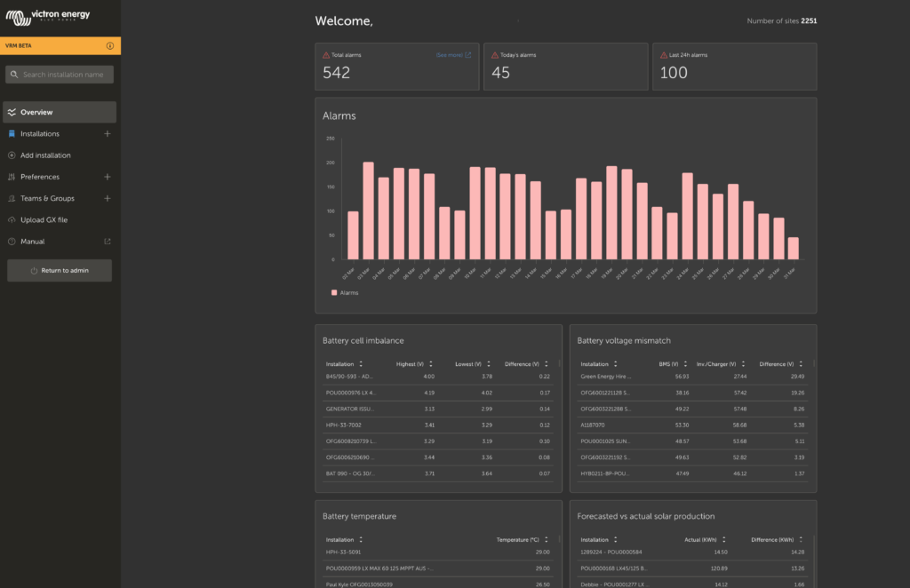Expand the Preferences section
This screenshot has width=910, height=588.
click(108, 177)
